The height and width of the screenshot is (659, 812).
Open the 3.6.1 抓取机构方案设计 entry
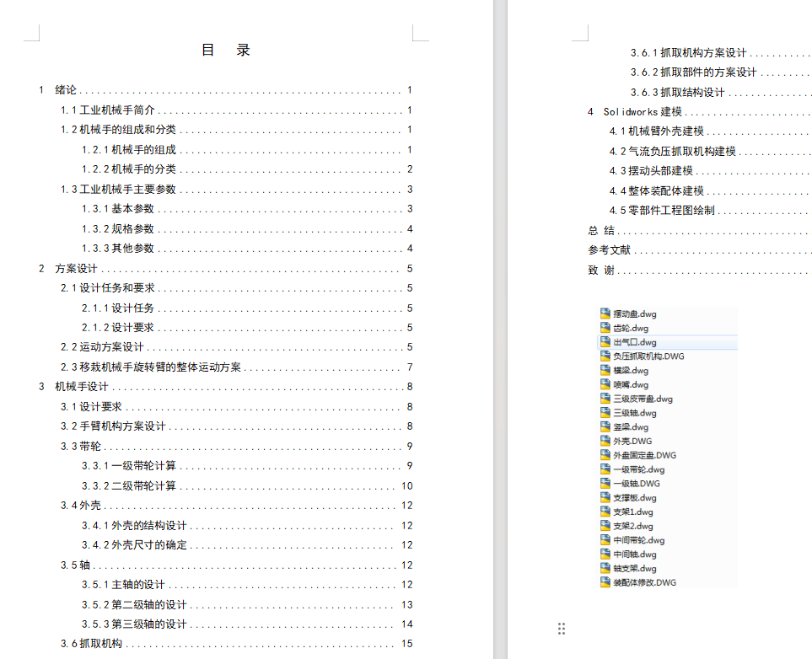[x=721, y=53]
